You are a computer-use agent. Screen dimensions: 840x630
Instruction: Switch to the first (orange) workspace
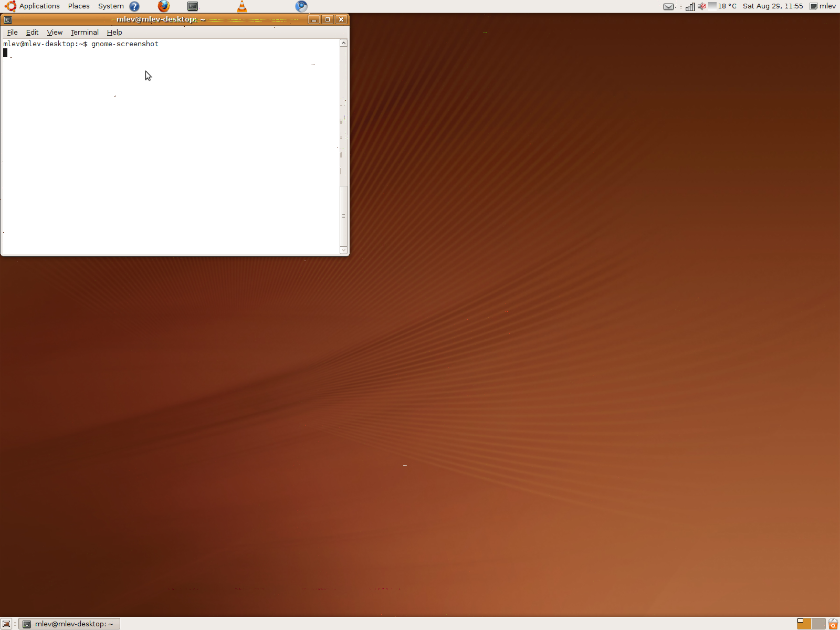tap(804, 624)
